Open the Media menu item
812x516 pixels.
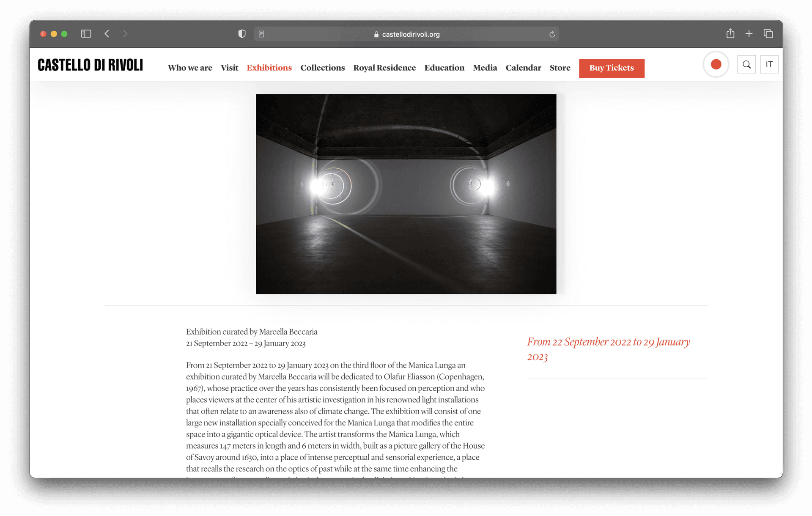coord(485,68)
